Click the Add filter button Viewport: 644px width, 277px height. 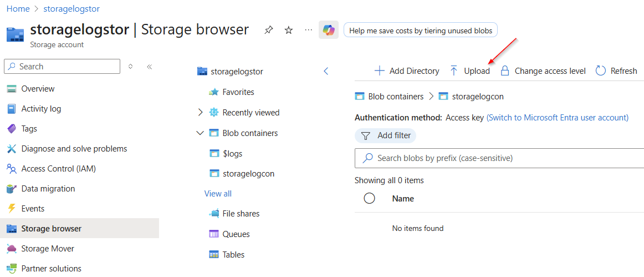pos(386,135)
